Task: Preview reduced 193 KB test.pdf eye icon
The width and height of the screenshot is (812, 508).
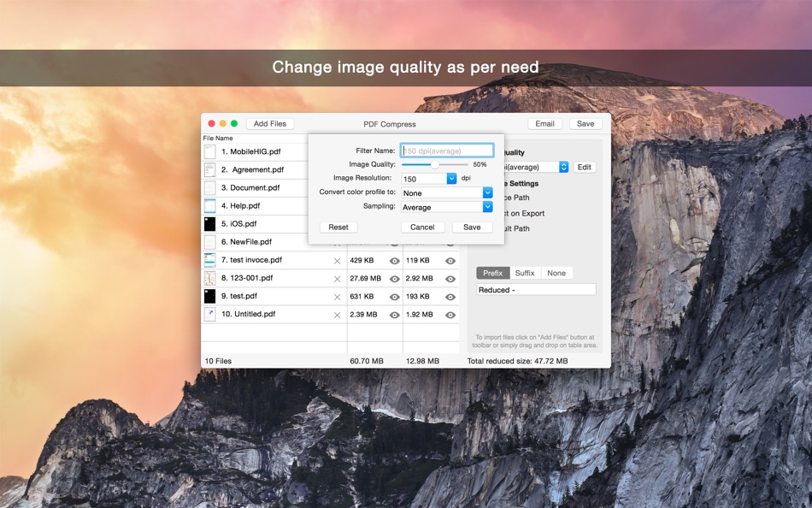Action: click(x=450, y=297)
